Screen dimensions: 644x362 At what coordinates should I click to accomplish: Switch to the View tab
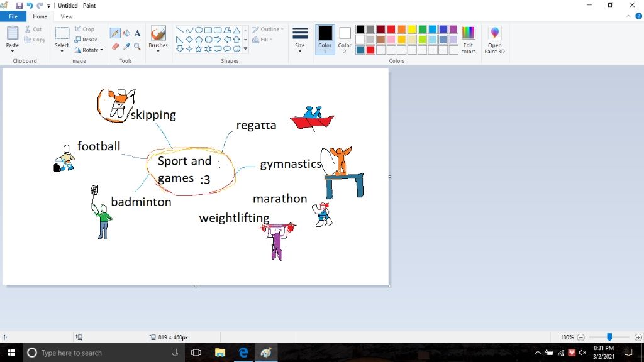[x=67, y=16]
